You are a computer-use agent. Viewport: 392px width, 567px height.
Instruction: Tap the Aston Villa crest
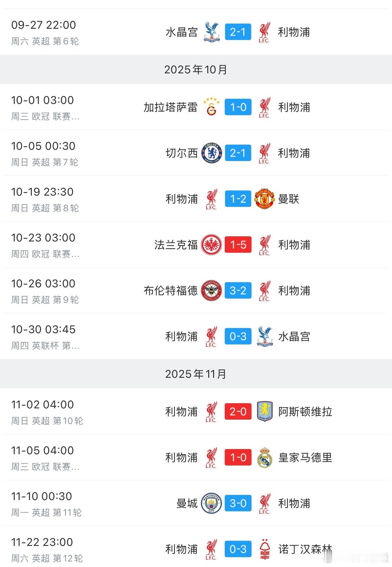click(265, 411)
